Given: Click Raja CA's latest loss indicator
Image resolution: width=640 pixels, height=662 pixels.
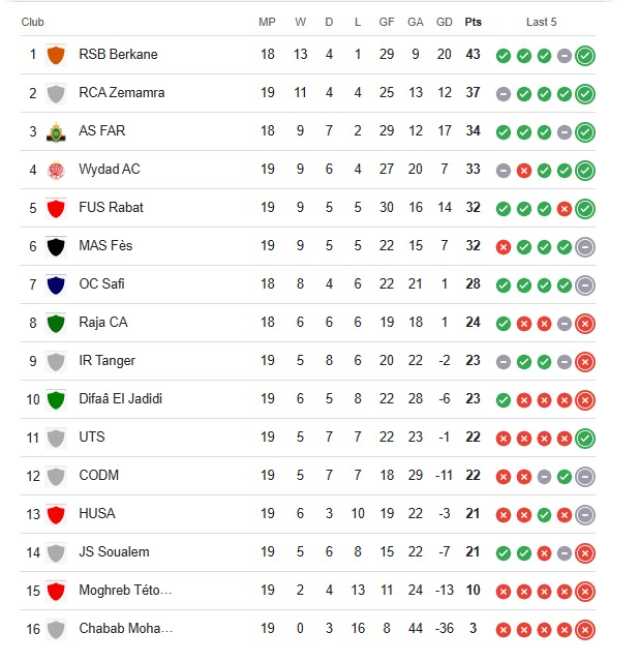Looking at the screenshot, I should [x=585, y=324].
